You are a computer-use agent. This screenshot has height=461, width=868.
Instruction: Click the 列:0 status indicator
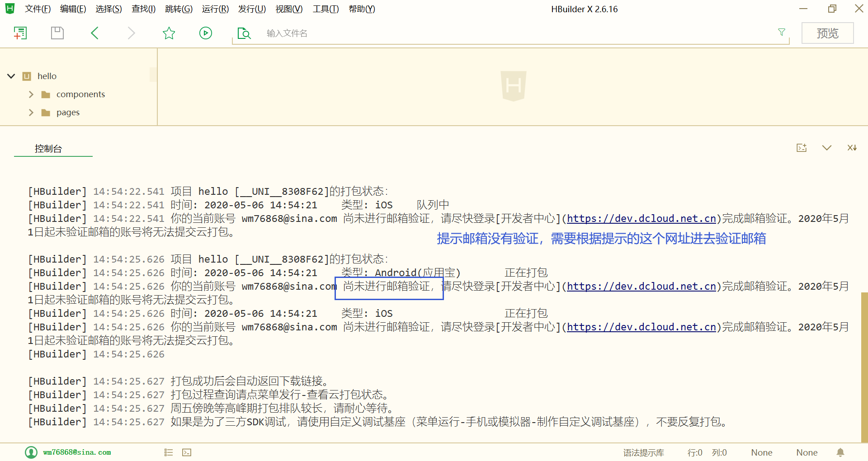pos(719,452)
